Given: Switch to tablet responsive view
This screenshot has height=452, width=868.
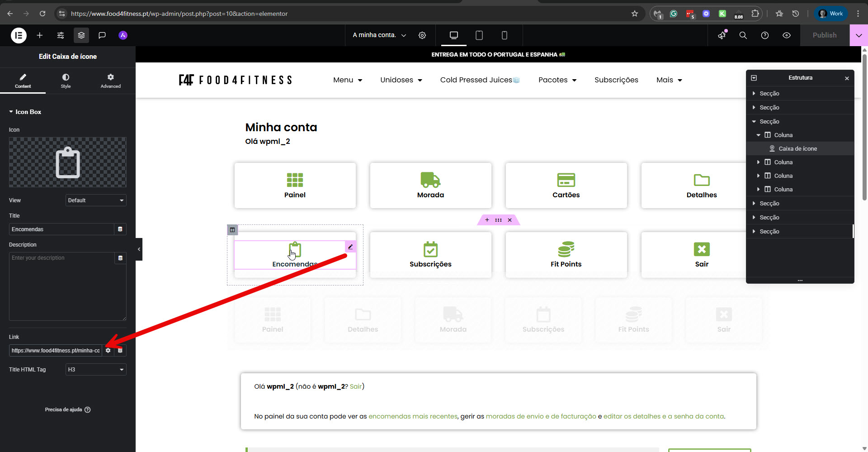Looking at the screenshot, I should (479, 35).
